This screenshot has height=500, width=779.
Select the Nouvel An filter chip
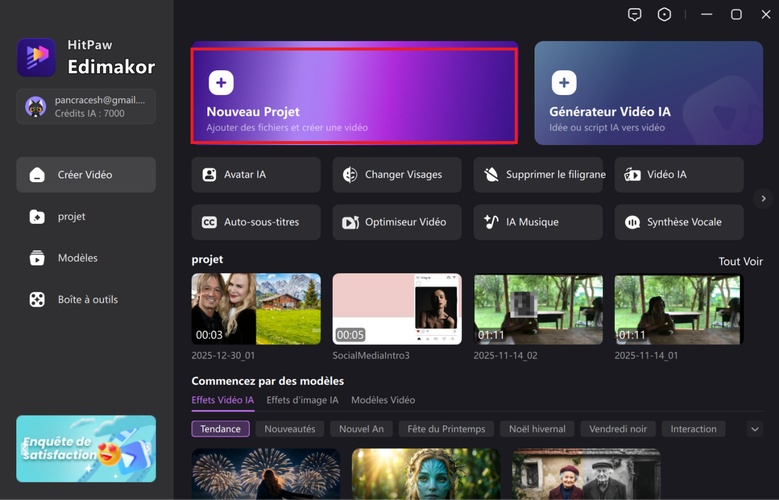pyautogui.click(x=361, y=429)
